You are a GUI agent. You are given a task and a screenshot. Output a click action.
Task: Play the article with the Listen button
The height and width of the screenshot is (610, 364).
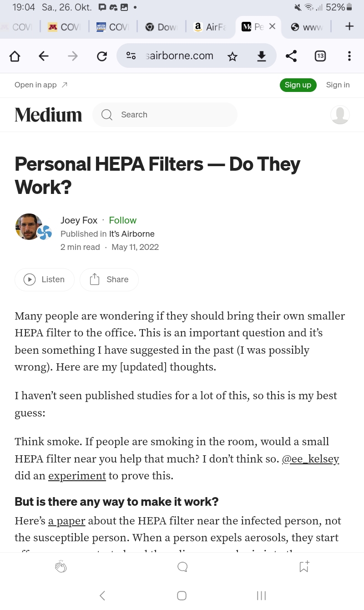click(45, 280)
